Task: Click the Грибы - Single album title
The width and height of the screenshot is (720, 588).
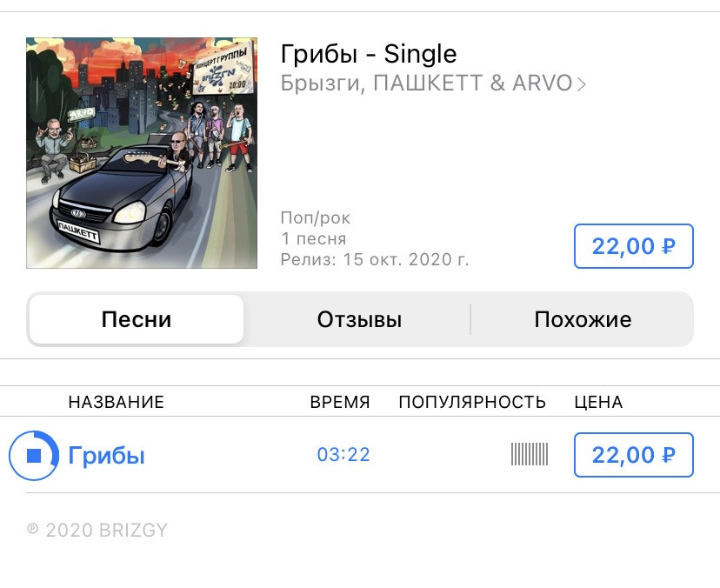Action: tap(369, 54)
